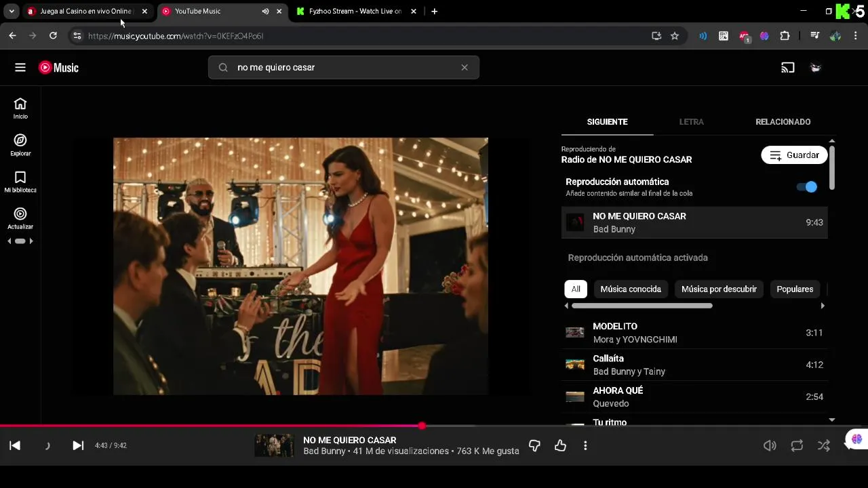Open the account avatar menu

[x=816, y=67]
